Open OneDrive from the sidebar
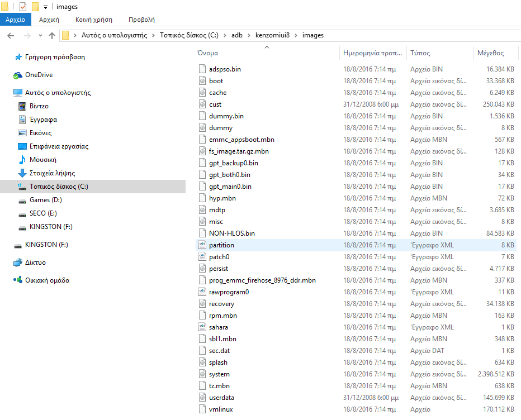 point(39,75)
